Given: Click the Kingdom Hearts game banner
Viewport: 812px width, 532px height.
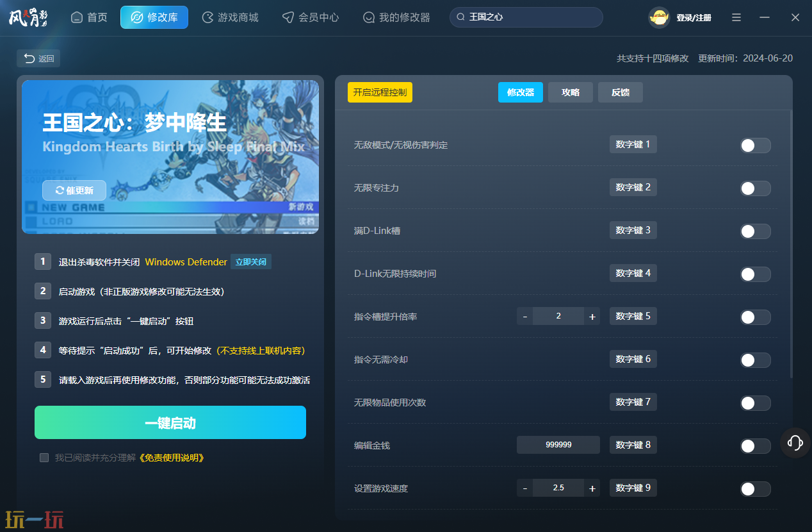Looking at the screenshot, I should [170, 157].
